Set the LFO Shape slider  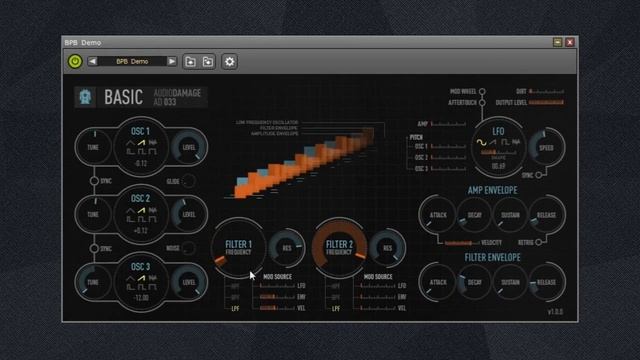tap(498, 152)
